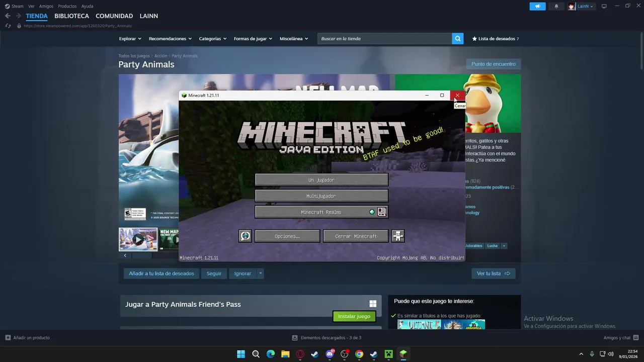This screenshot has height=362, width=644.
Task: Reload the Steam store page
Action: (x=8, y=26)
